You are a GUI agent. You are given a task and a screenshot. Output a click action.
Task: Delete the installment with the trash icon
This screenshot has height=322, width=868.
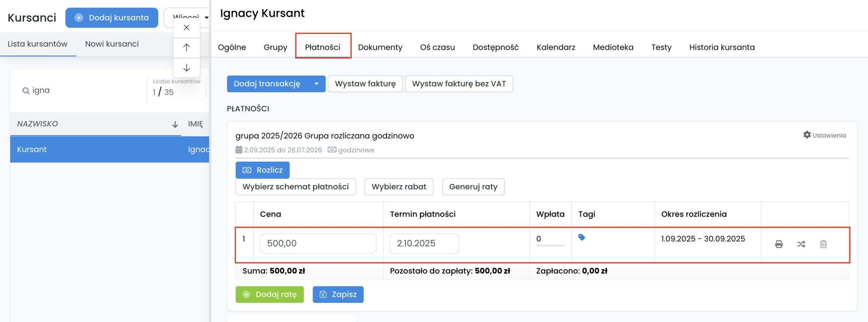point(823,244)
